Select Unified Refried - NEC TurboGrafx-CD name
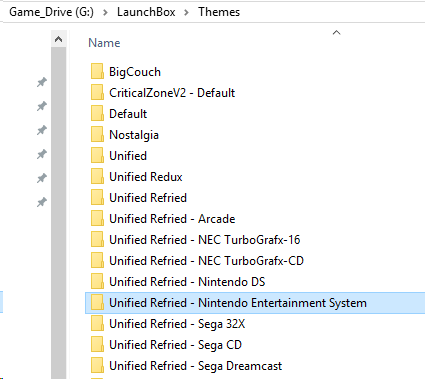The image size is (425, 379). point(206,261)
